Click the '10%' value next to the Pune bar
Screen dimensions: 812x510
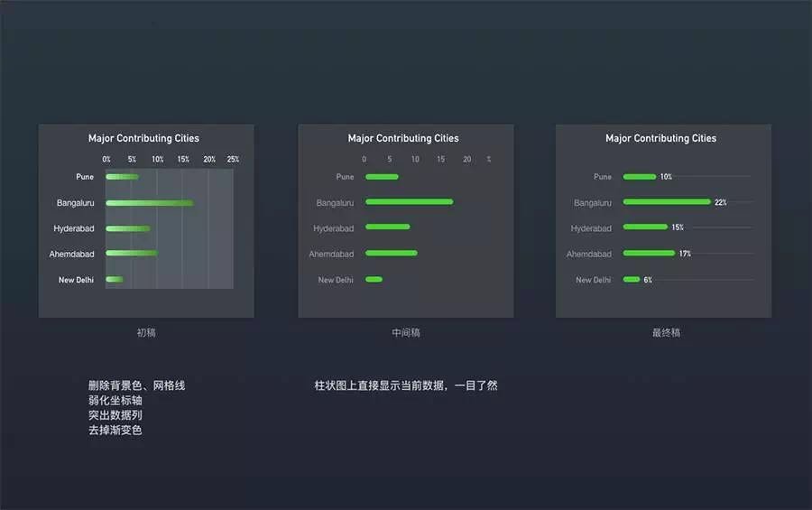[666, 177]
